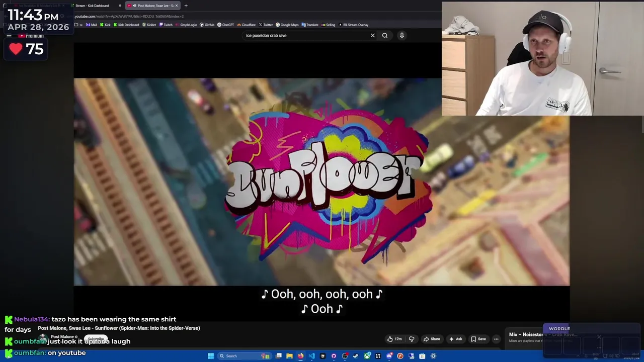This screenshot has width=644, height=362.
Task: Open OBS Studio from taskbar
Action: (x=345, y=356)
